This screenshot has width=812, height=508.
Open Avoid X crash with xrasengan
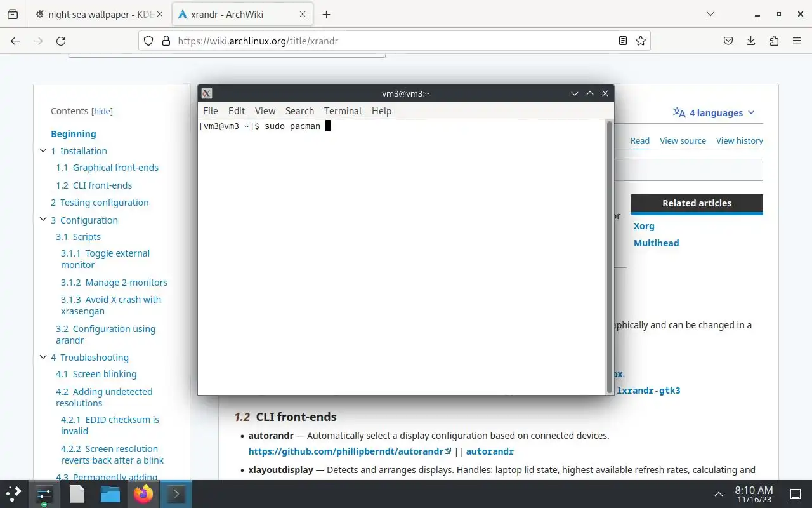(111, 305)
